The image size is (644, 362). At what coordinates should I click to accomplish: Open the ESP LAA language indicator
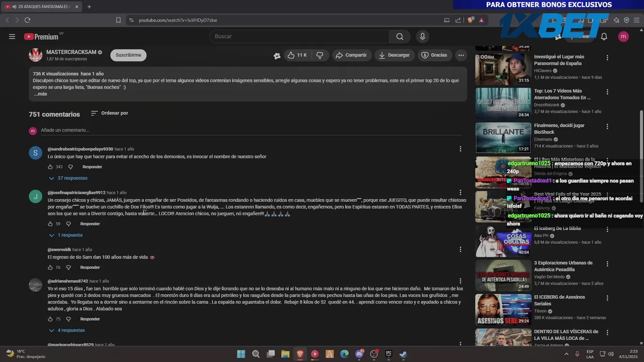(590, 354)
